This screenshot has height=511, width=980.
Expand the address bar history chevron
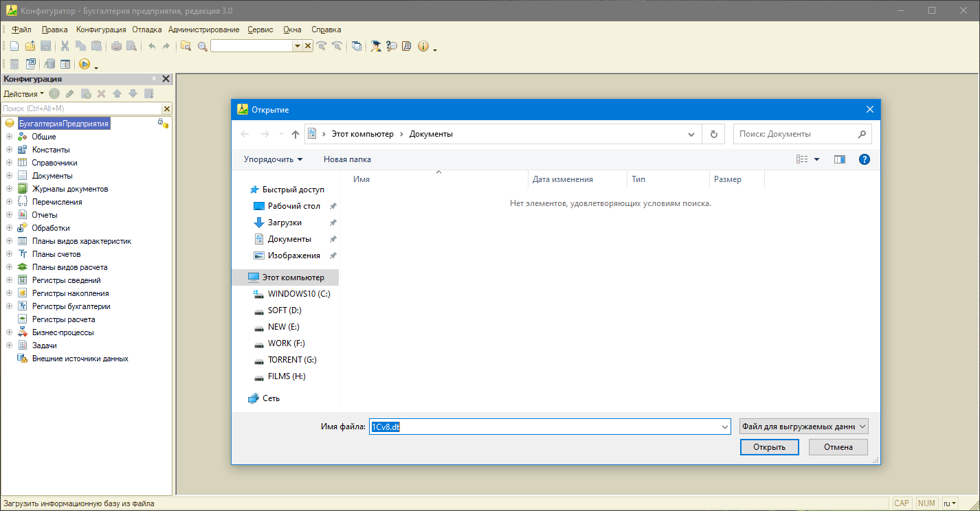click(x=691, y=134)
